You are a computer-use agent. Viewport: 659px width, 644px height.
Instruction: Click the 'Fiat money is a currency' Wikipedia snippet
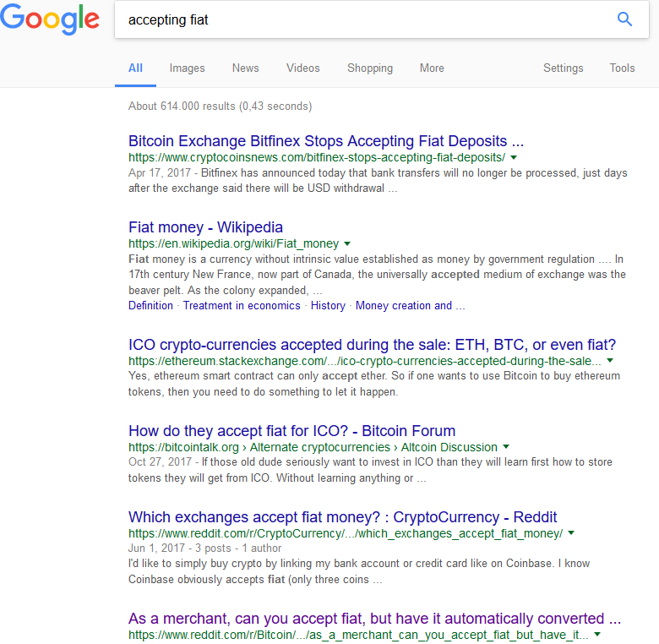[377, 275]
